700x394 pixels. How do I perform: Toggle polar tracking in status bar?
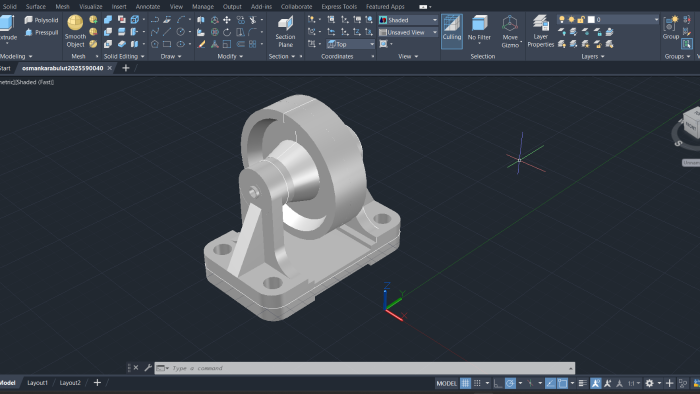coord(510,383)
